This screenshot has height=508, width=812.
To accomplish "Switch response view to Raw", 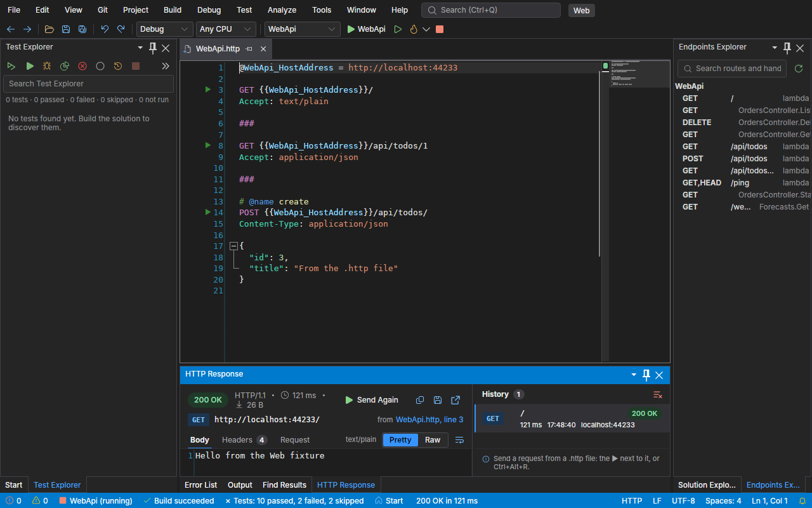I will coord(433,440).
